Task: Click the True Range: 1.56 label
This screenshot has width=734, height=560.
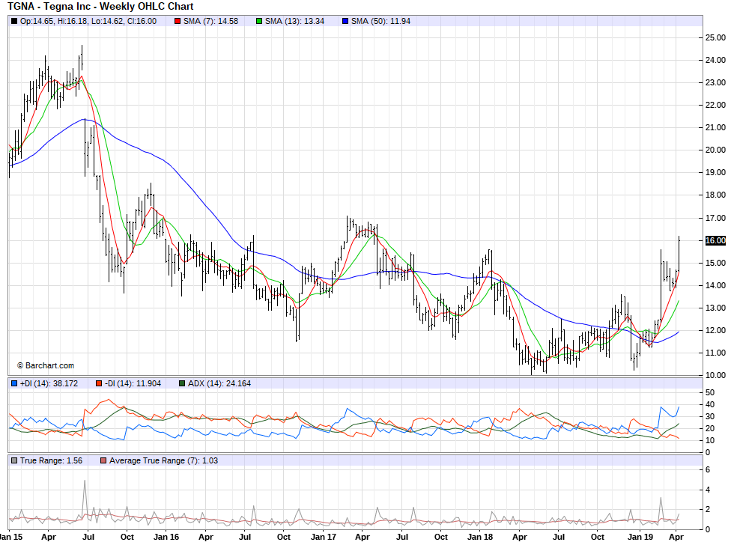Action: coord(51,461)
